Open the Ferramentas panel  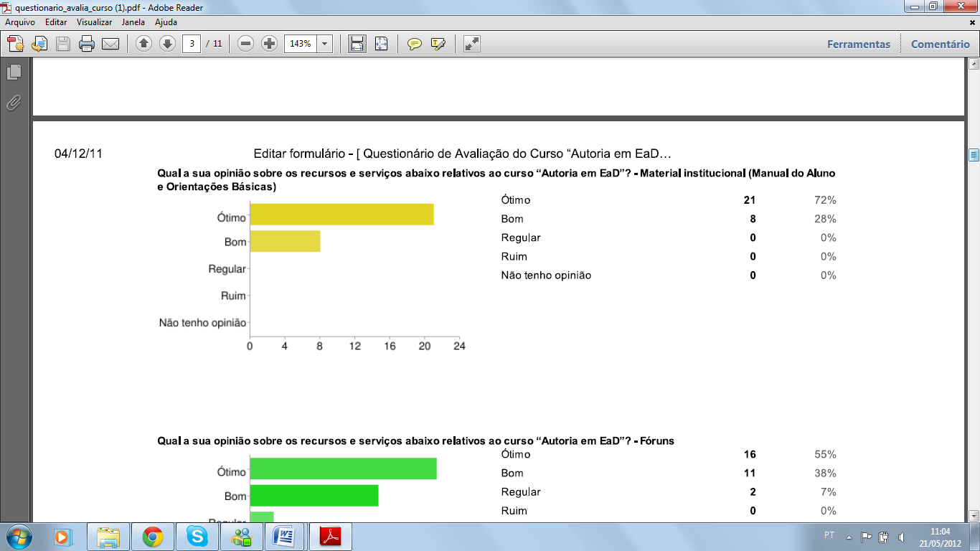pyautogui.click(x=859, y=44)
